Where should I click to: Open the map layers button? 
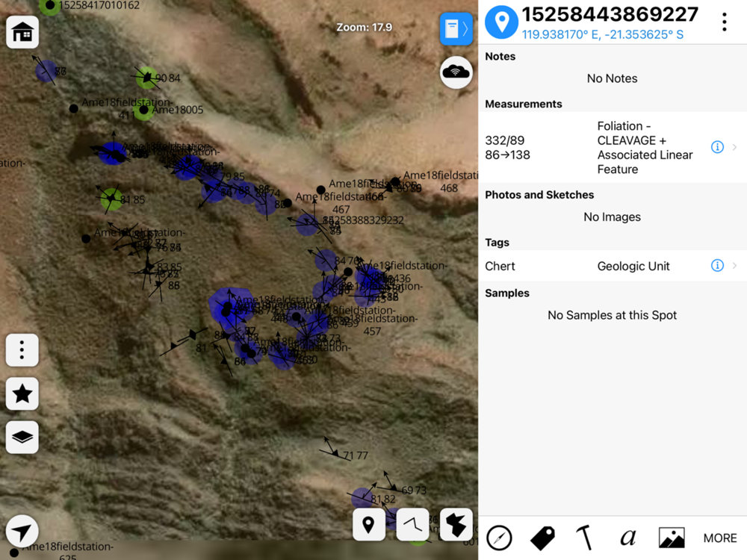[22, 437]
